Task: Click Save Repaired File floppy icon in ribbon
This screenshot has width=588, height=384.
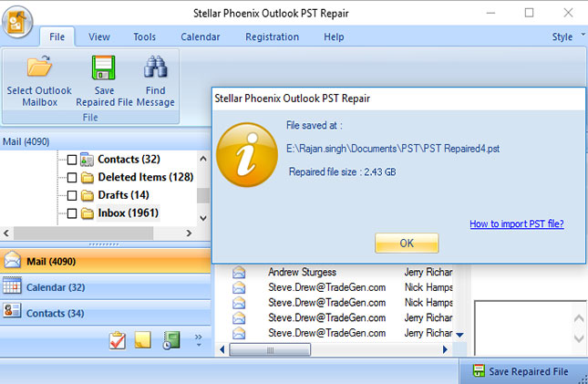Action: 104,67
